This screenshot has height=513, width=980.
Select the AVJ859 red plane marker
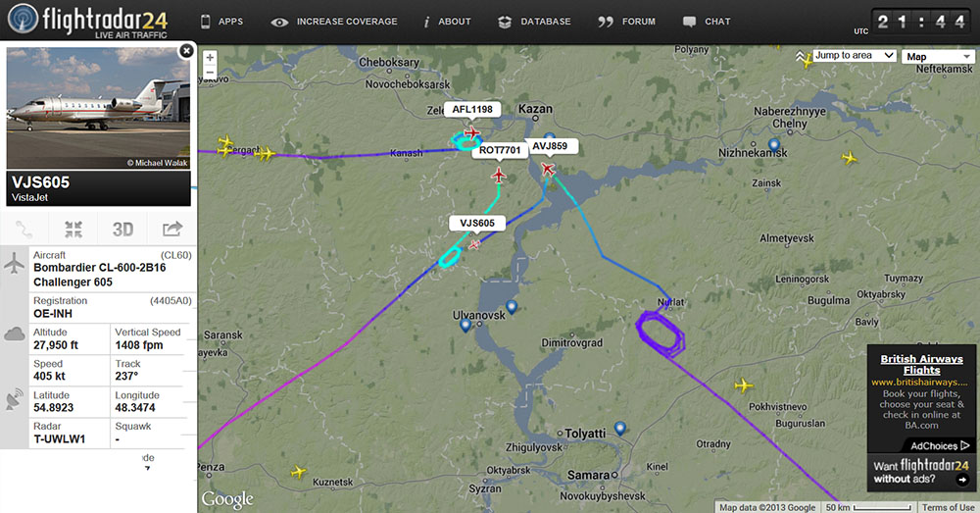pyautogui.click(x=548, y=169)
